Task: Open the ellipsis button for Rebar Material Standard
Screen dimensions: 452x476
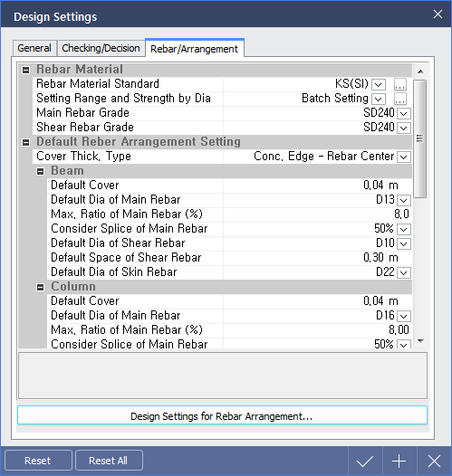Action: [400, 84]
